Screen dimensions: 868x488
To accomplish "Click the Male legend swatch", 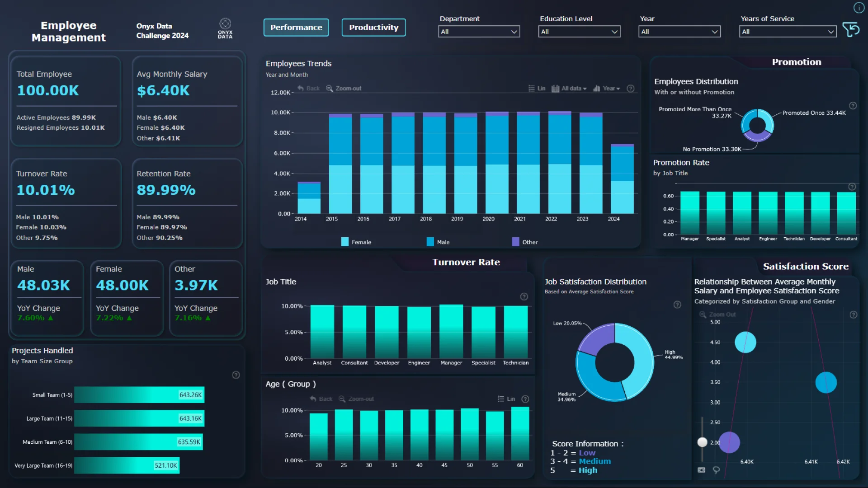I will tap(430, 242).
